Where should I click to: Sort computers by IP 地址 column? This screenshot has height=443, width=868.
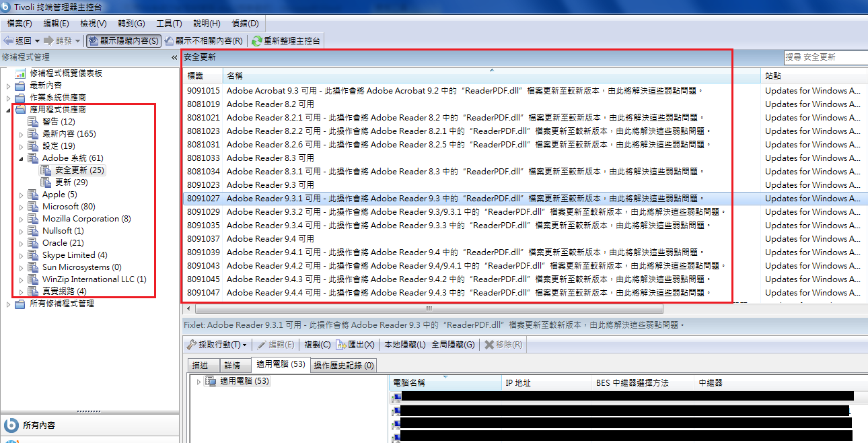click(x=548, y=382)
